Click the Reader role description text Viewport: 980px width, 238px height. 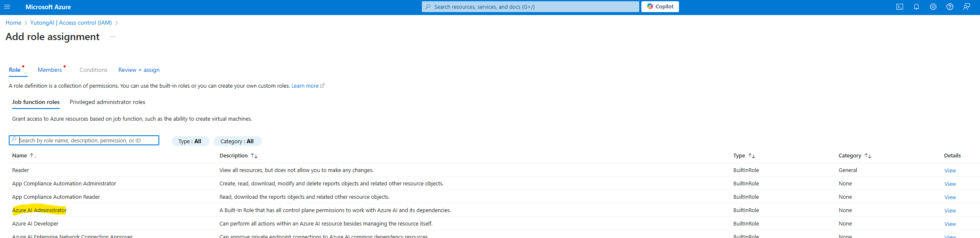[x=296, y=170]
